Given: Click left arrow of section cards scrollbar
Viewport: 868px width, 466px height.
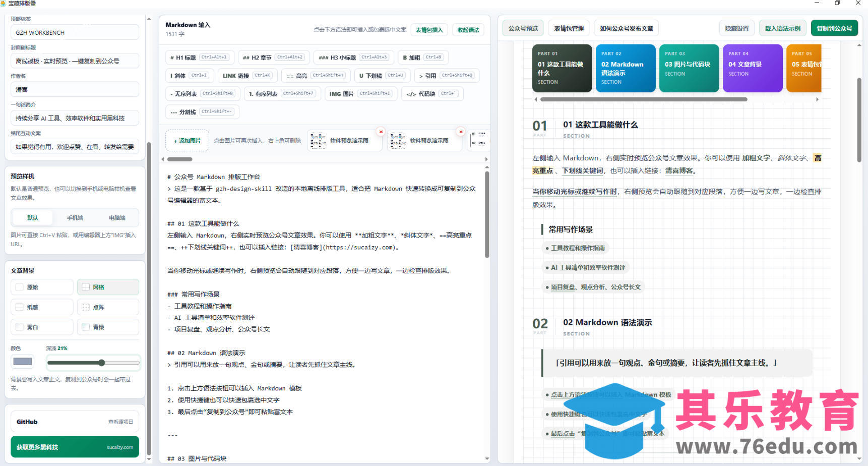Looking at the screenshot, I should (x=535, y=99).
